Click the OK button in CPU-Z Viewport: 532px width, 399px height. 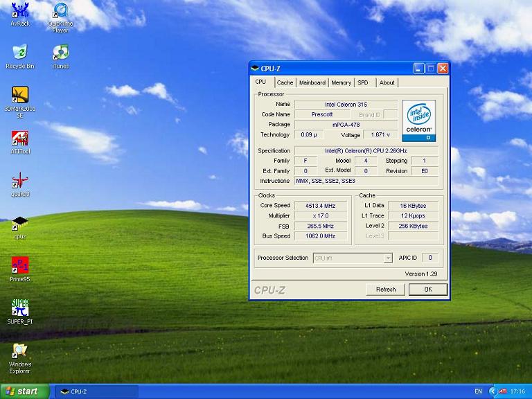pyautogui.click(x=428, y=290)
